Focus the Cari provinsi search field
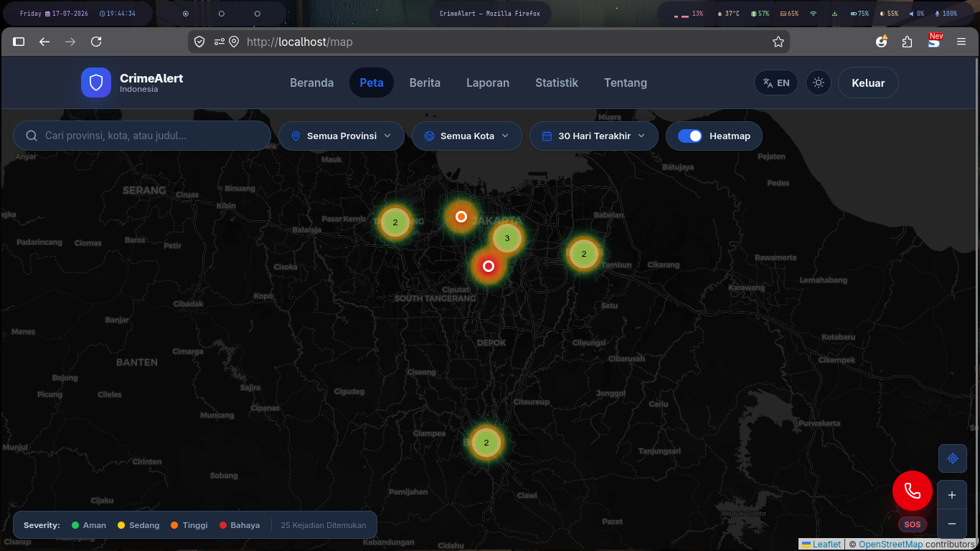980x551 pixels. pyautogui.click(x=142, y=136)
